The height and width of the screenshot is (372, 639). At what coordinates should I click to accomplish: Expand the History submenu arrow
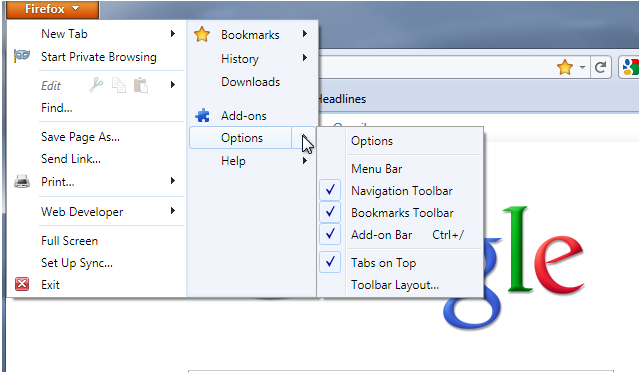tap(305, 58)
